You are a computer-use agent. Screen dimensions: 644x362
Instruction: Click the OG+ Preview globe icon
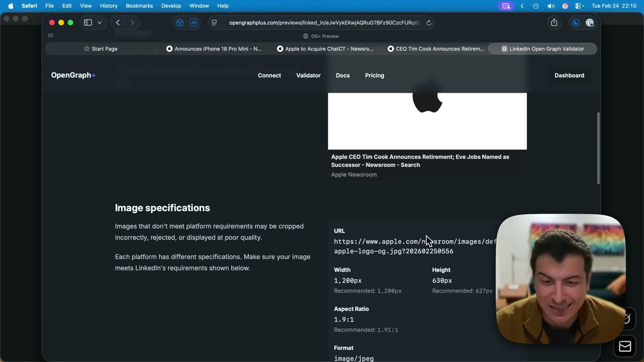305,36
